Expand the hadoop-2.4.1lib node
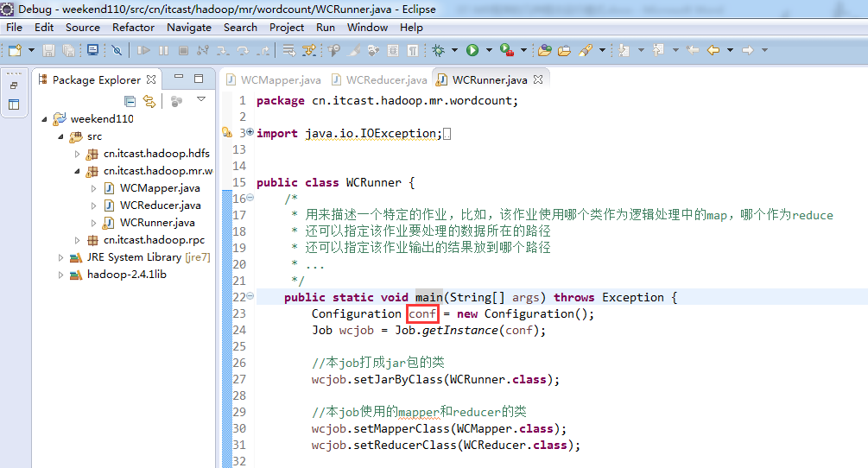Viewport: 868px width, 468px height. click(x=60, y=275)
